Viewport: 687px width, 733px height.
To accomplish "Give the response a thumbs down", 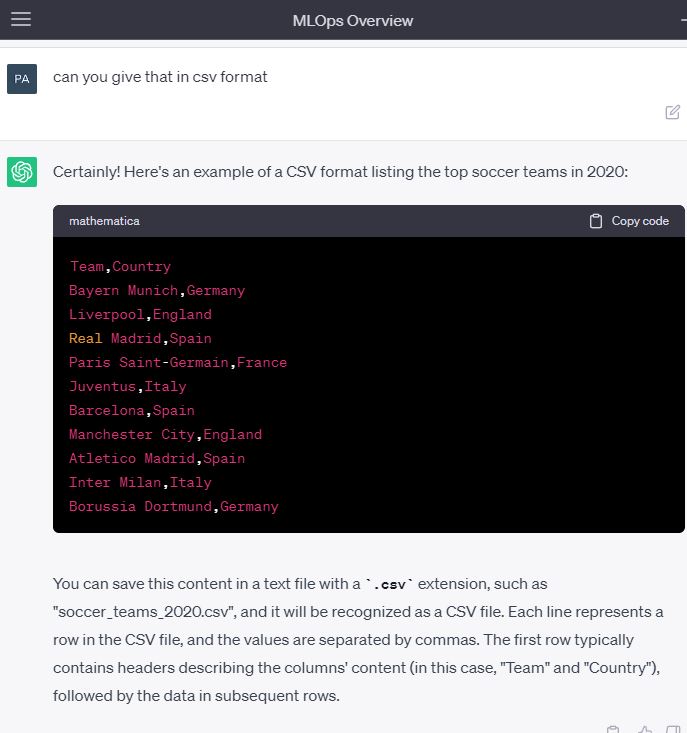I will coord(673,729).
